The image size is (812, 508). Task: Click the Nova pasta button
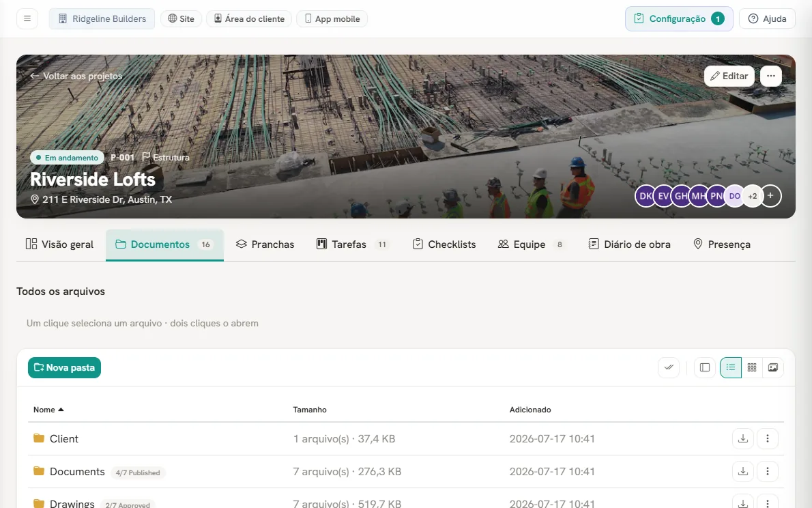(64, 367)
